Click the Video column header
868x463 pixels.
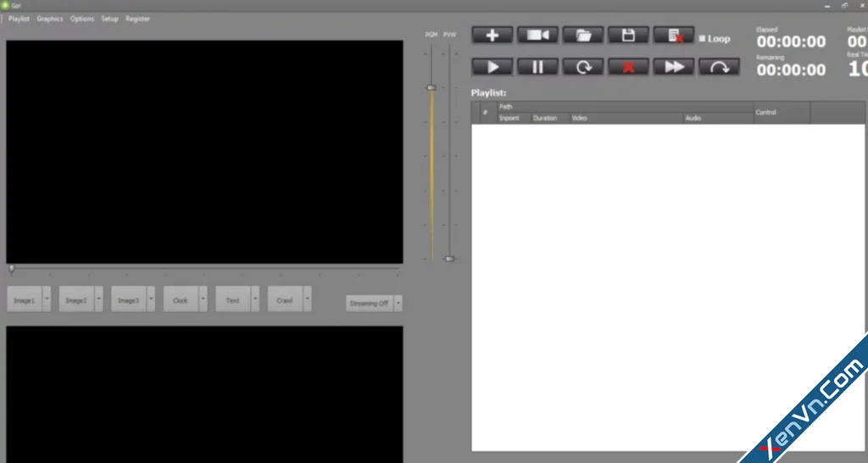point(626,118)
